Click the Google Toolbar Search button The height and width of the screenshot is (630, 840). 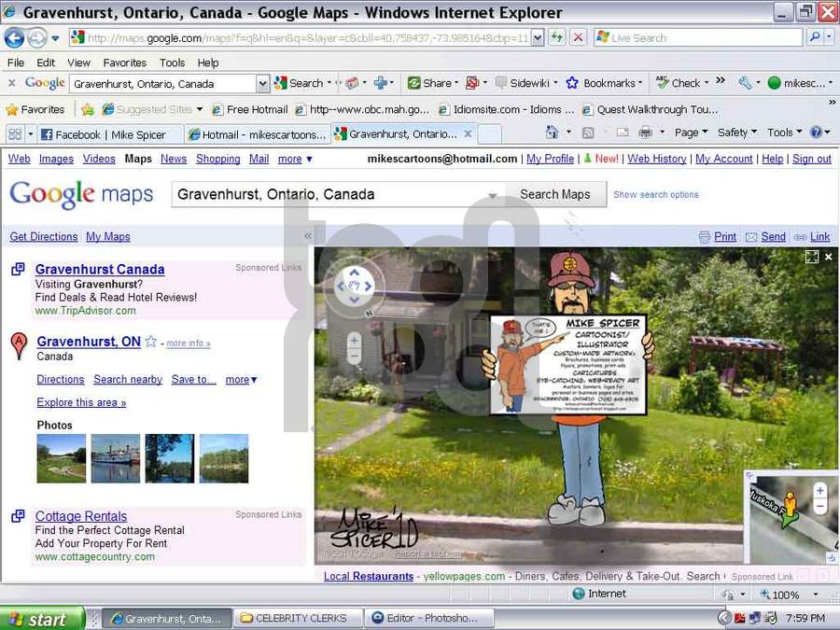point(299,83)
